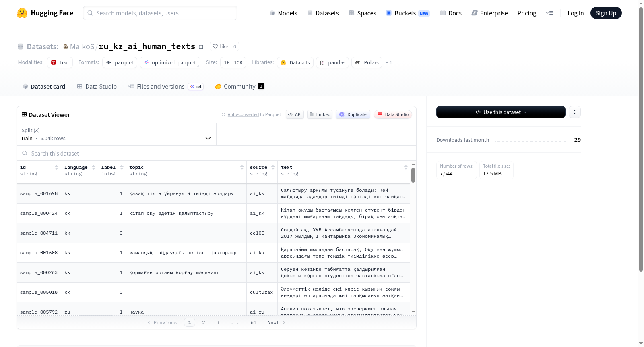This screenshot has width=644, height=347.
Task: Click the cc100 source cell
Action: click(262, 233)
